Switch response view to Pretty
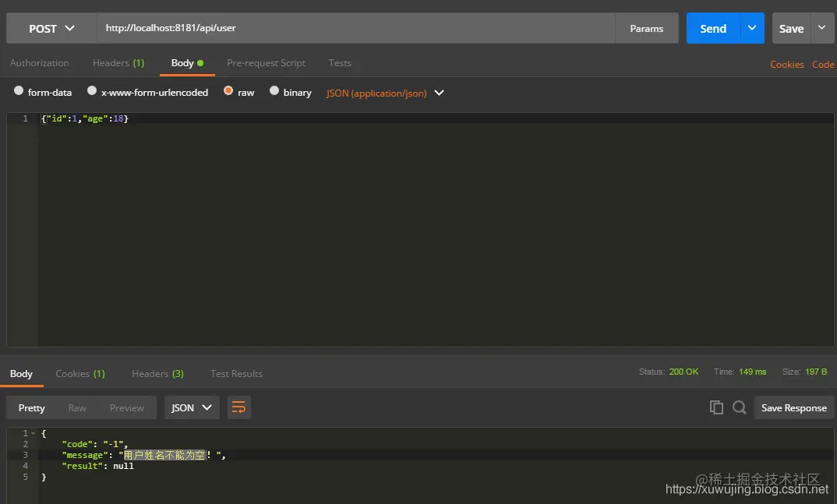This screenshot has height=504, width=837. point(31,408)
